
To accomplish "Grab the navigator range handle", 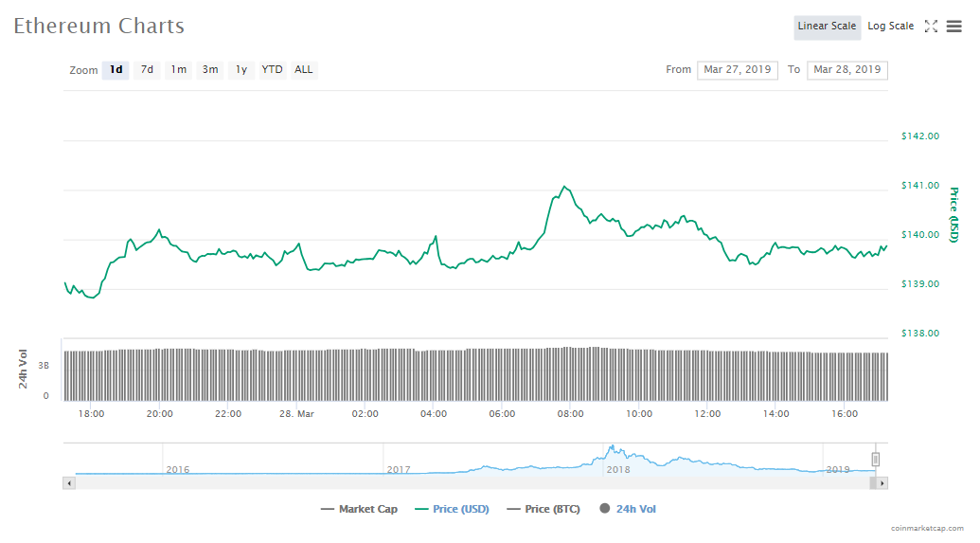I will 876,460.
